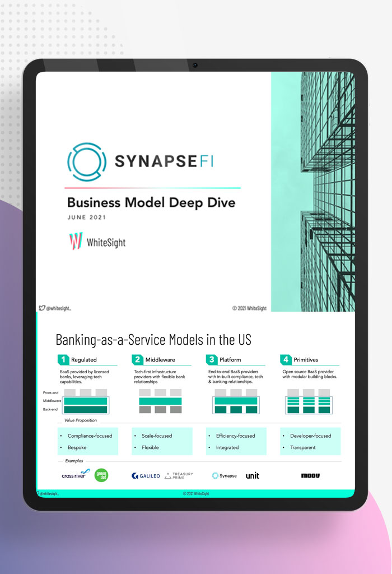Click the 'Middleware' column heading
The height and width of the screenshot is (574, 392).
[160, 360]
